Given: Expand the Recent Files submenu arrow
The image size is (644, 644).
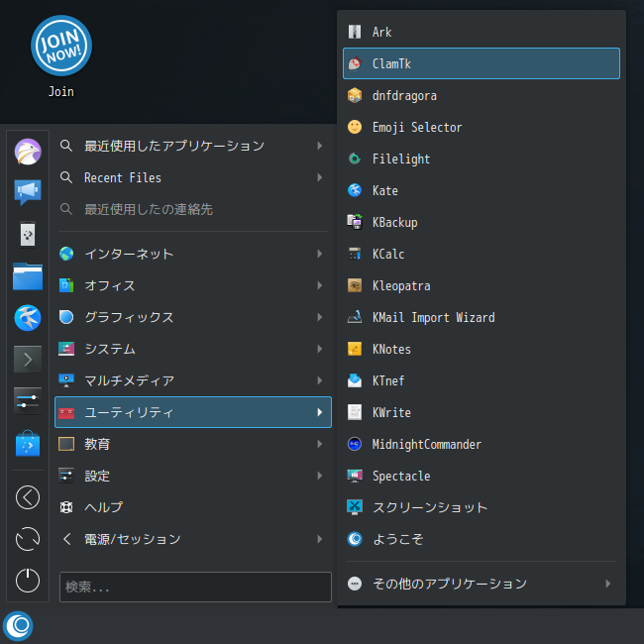Looking at the screenshot, I should tap(320, 177).
